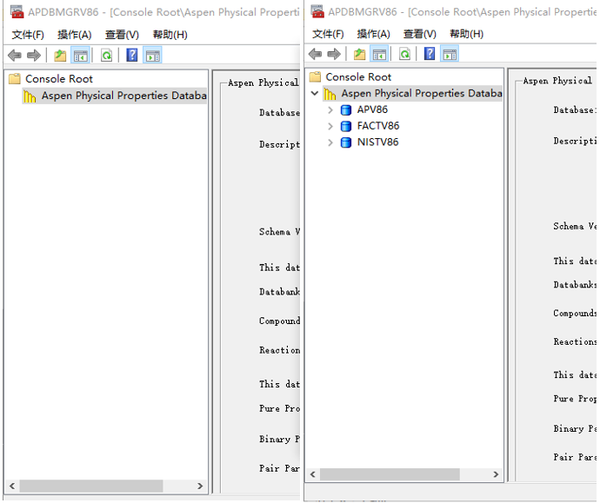Open 帮助(H) menu in right window
Image resolution: width=600 pixels, height=503 pixels.
coord(466,34)
